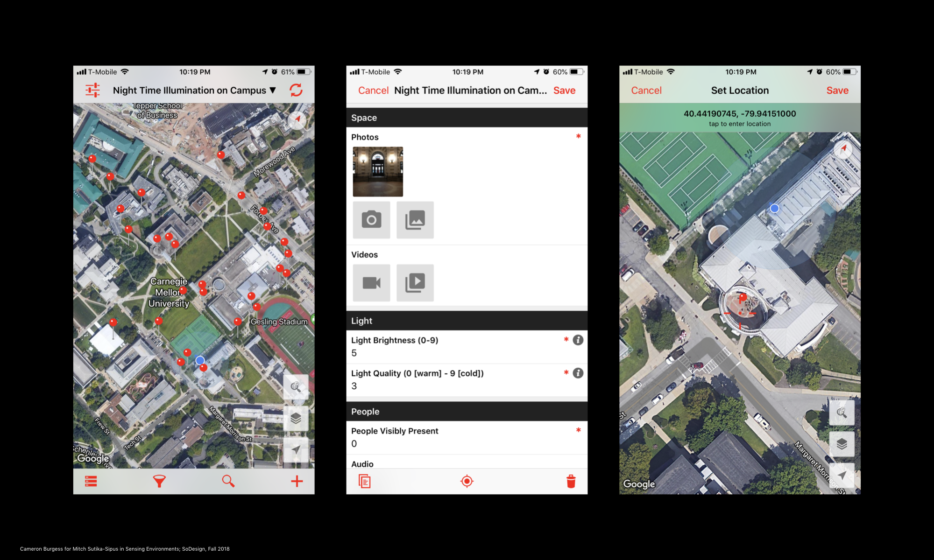The width and height of the screenshot is (934, 560).
Task: Tap the red search magnifier in the bottom bar
Action: [228, 481]
